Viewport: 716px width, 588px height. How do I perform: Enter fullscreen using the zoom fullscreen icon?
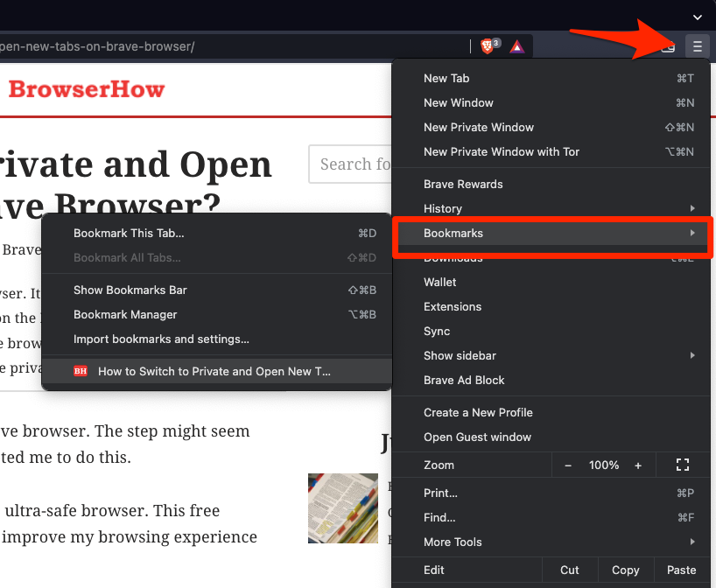click(x=684, y=465)
